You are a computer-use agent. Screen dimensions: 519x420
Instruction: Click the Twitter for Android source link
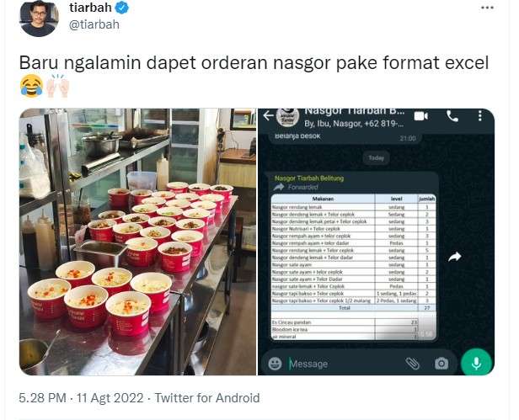point(207,398)
